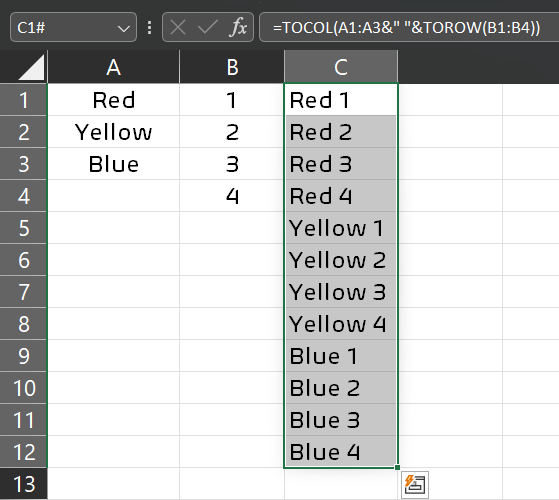Click the Cancel X icon in formula bar
559x500 pixels.
178,27
